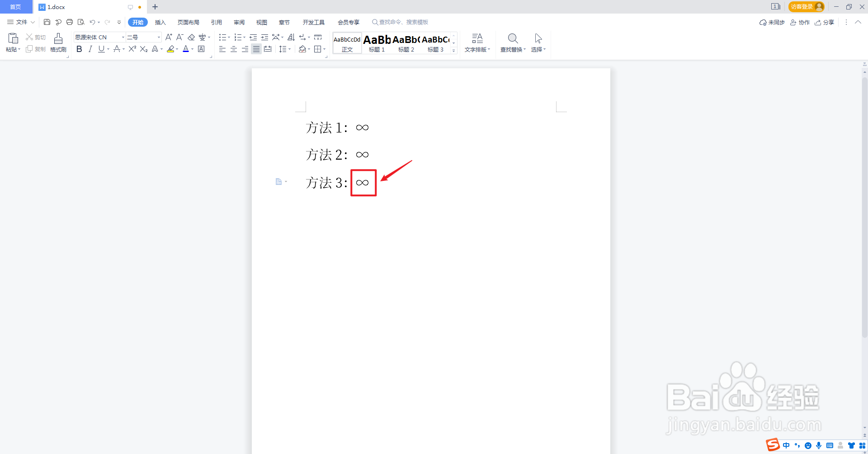Apply superscript X² formatting
The height and width of the screenshot is (454, 868).
(132, 49)
